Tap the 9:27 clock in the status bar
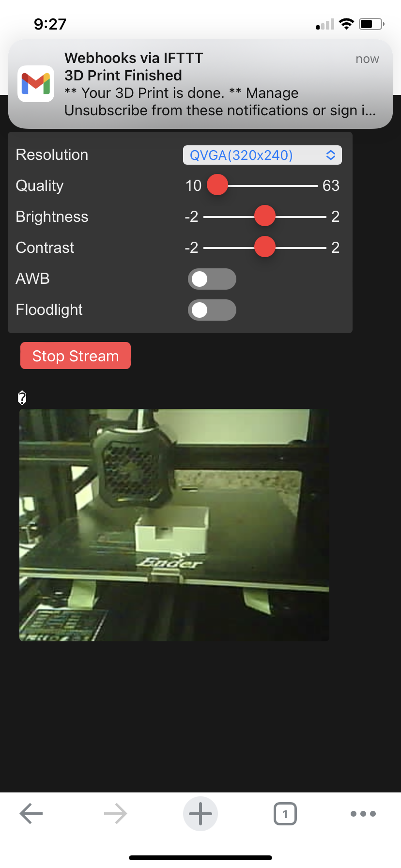401x868 pixels. 50,24
